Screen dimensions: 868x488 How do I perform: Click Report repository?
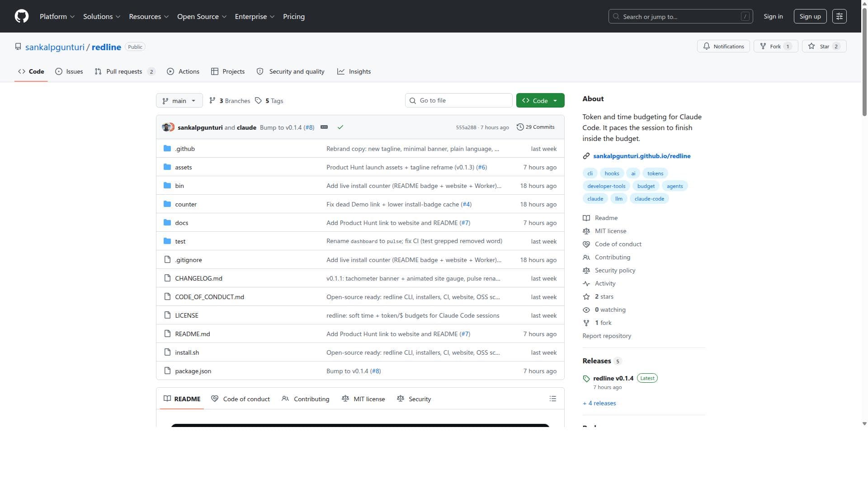[607, 336]
